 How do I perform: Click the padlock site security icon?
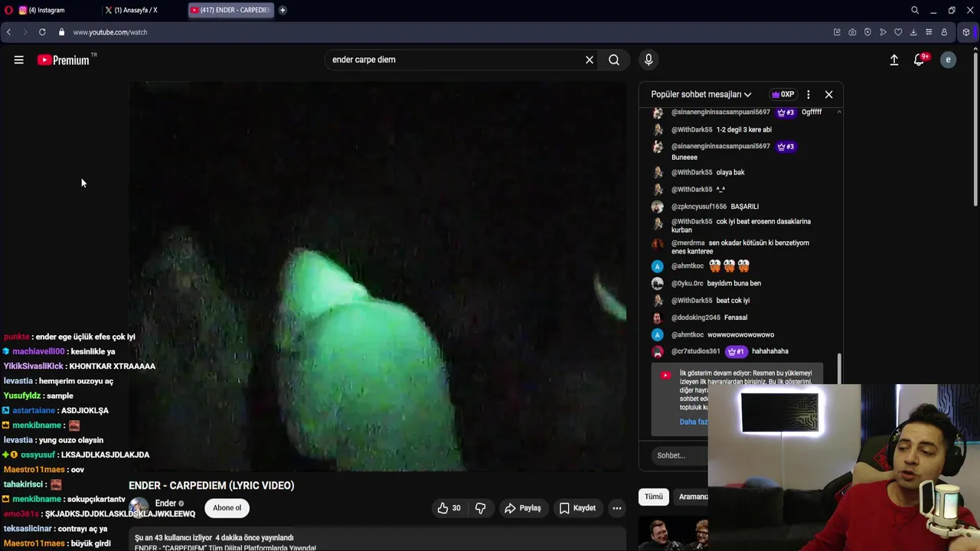click(61, 32)
